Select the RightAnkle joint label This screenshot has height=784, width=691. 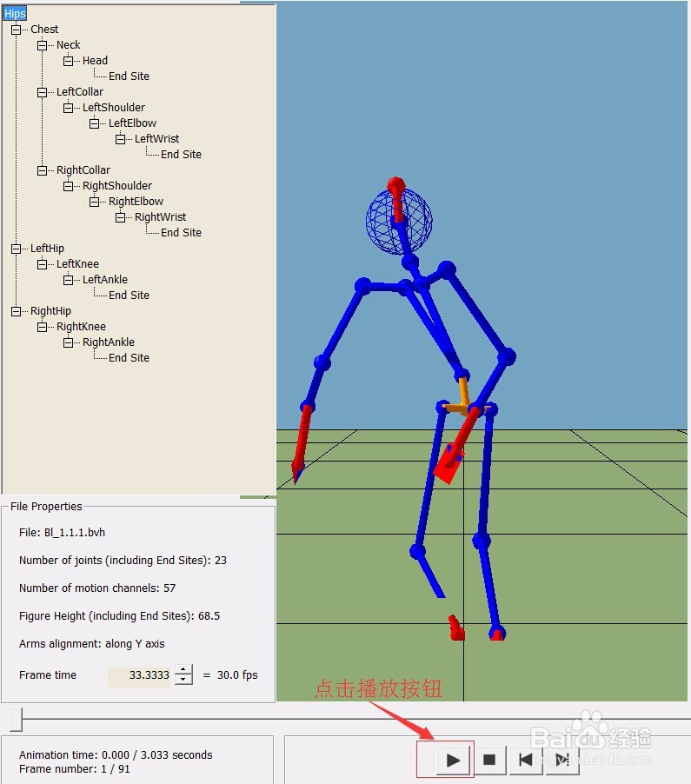(109, 342)
